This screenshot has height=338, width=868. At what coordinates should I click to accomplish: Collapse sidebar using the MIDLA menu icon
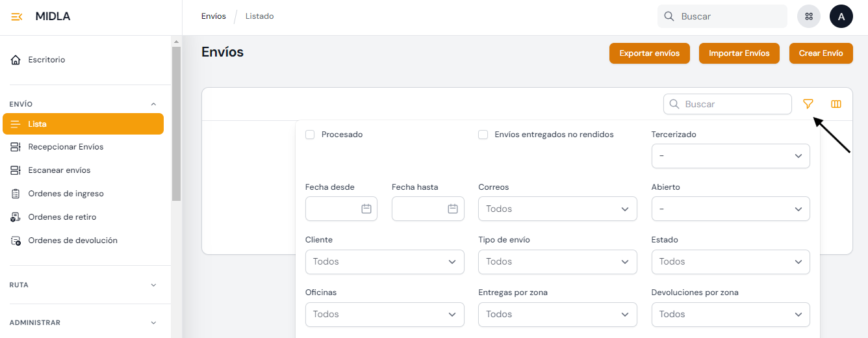[x=18, y=17]
